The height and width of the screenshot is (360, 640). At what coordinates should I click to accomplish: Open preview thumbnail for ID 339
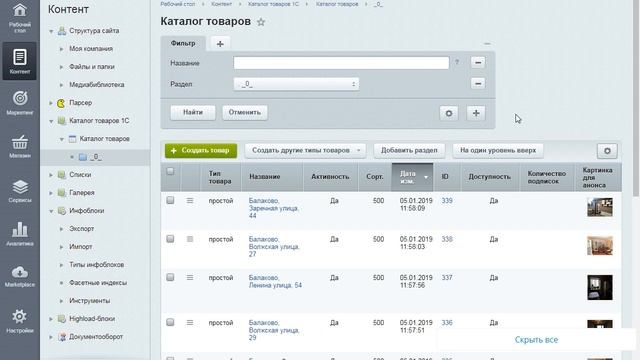[600, 207]
